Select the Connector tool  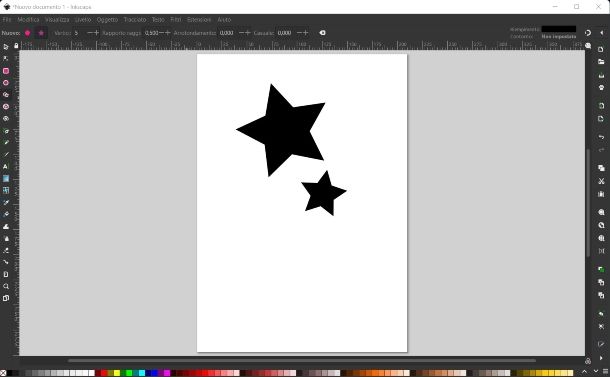[x=6, y=262]
